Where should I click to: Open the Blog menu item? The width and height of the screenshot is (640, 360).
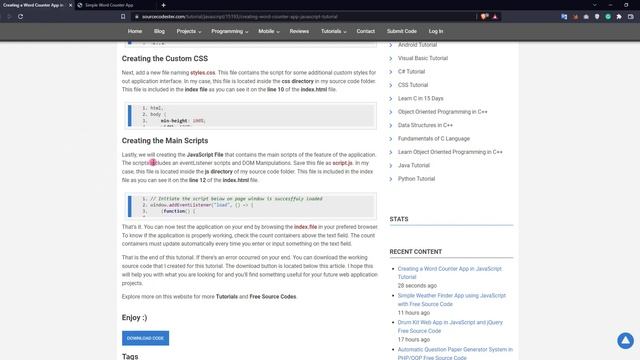(159, 31)
